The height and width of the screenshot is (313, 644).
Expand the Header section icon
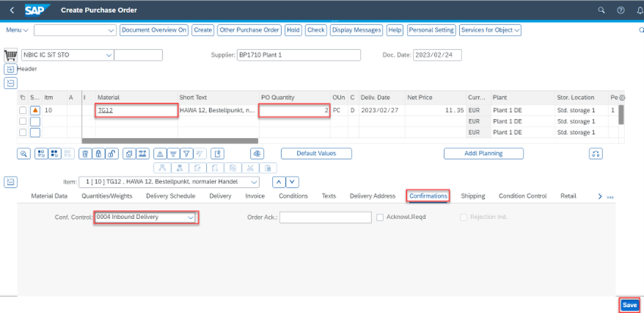tap(11, 69)
